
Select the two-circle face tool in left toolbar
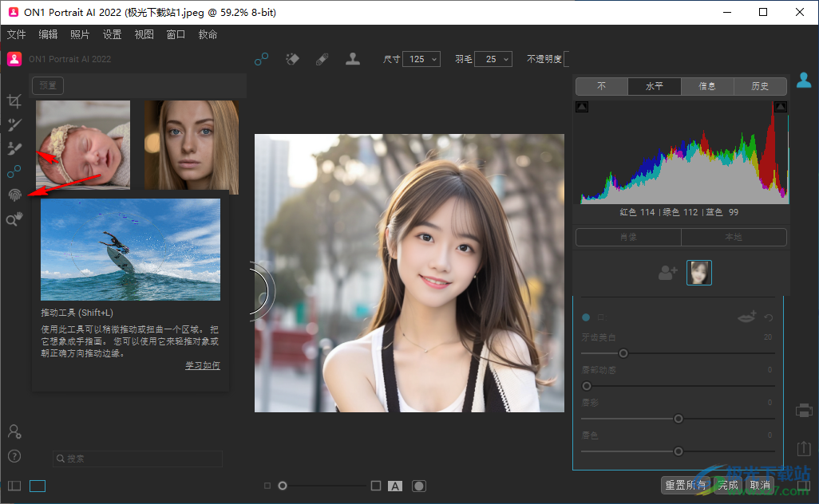[14, 171]
